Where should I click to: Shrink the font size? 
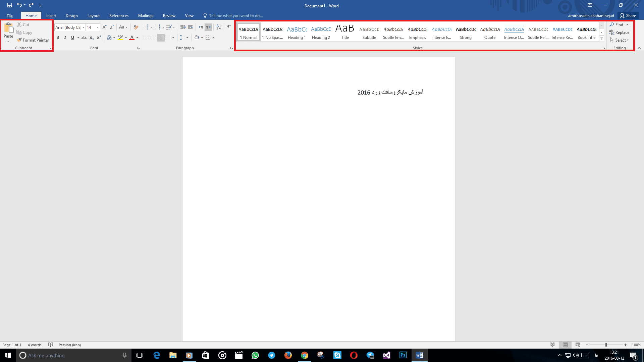pos(112,27)
